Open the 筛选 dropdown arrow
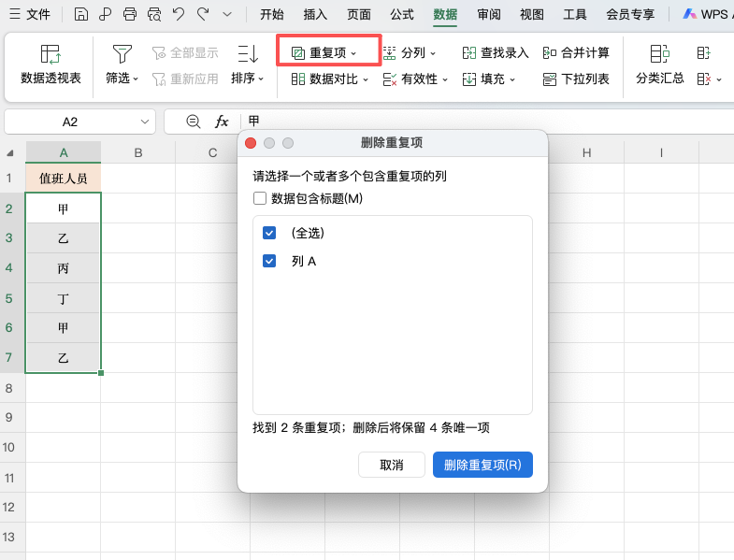The image size is (734, 560). (136, 79)
